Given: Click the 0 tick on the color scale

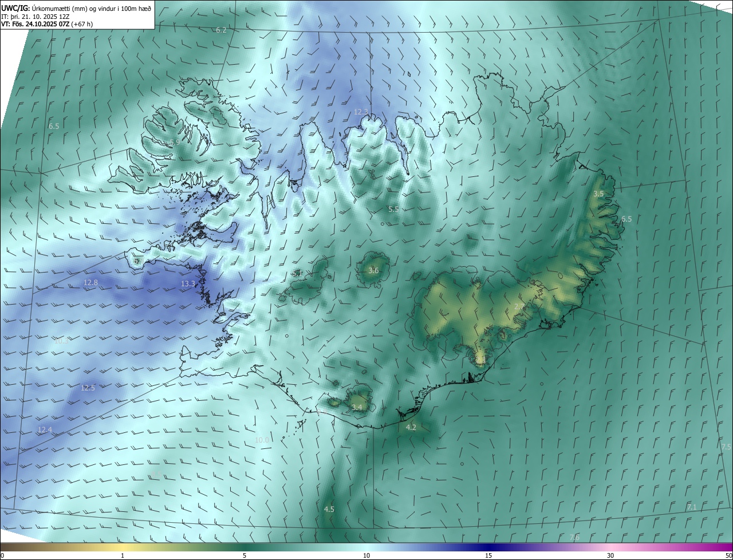Looking at the screenshot, I should (2, 555).
